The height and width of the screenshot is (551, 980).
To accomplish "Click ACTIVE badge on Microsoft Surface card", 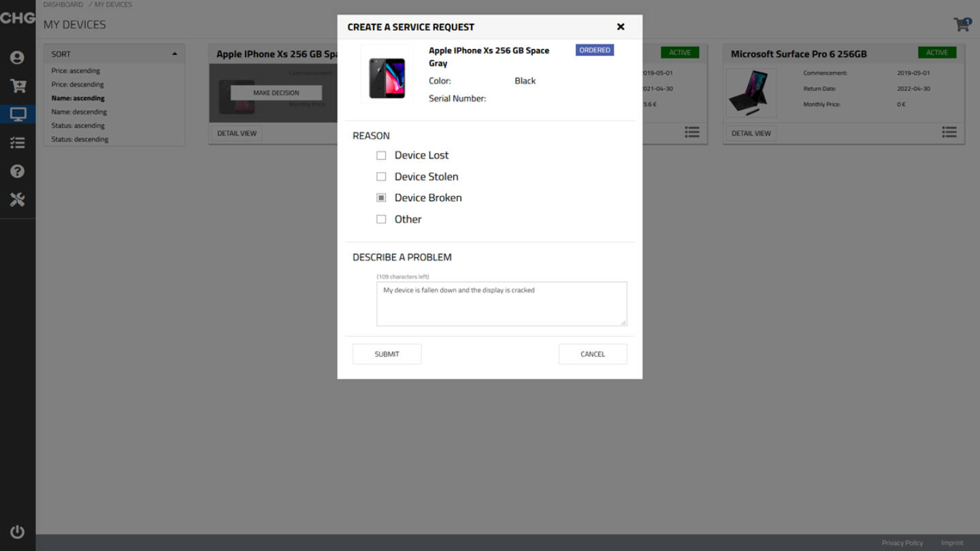I will [937, 52].
